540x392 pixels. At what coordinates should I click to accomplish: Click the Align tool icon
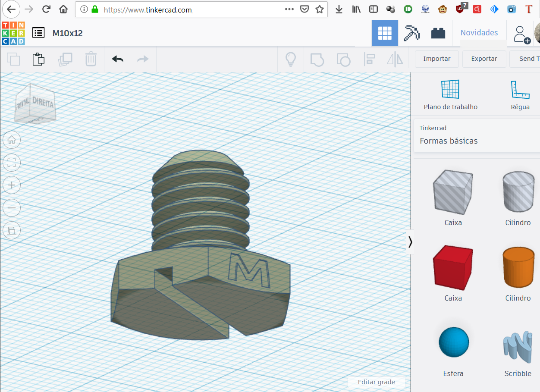pyautogui.click(x=369, y=59)
